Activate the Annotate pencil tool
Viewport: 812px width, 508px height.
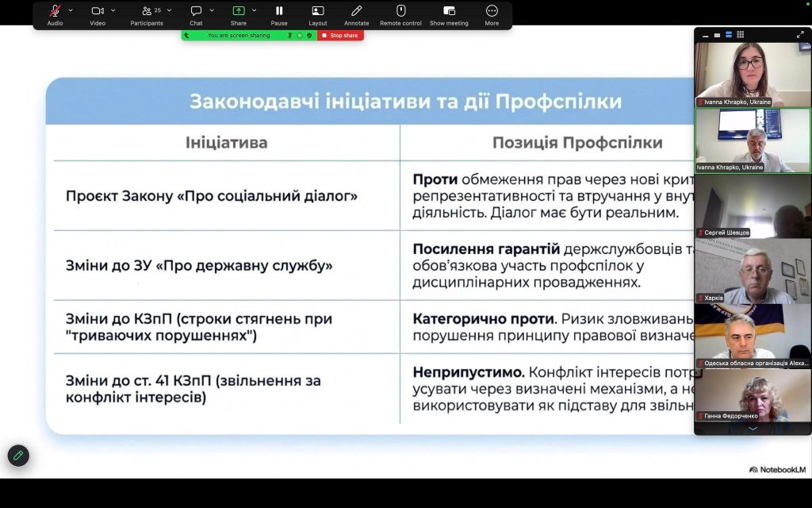(x=356, y=11)
